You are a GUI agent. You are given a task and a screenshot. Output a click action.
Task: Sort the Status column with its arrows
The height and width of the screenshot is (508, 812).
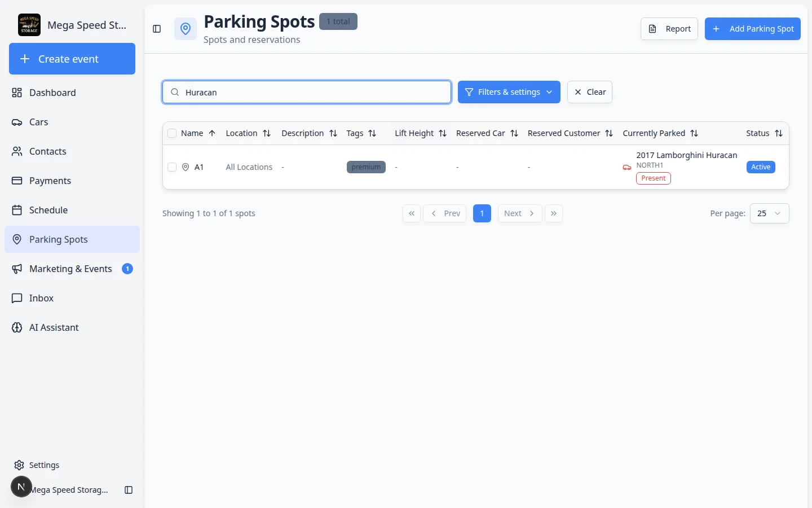tap(779, 133)
